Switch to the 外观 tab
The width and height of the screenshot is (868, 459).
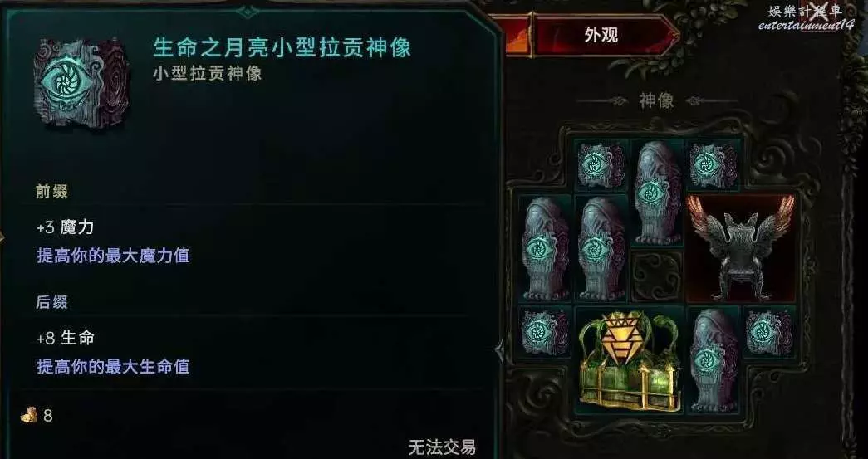pyautogui.click(x=601, y=36)
